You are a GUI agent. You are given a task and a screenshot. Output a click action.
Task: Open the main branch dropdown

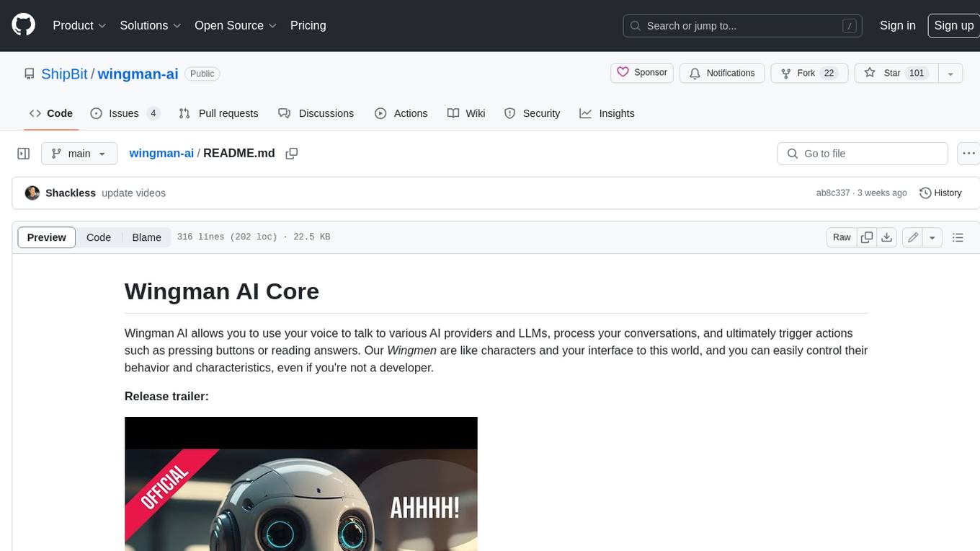pos(79,154)
